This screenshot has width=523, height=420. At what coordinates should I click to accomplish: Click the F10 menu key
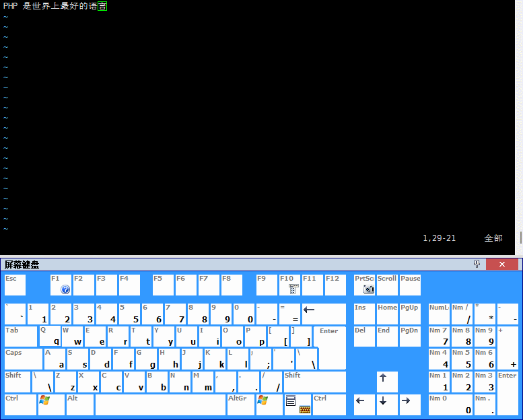point(289,285)
